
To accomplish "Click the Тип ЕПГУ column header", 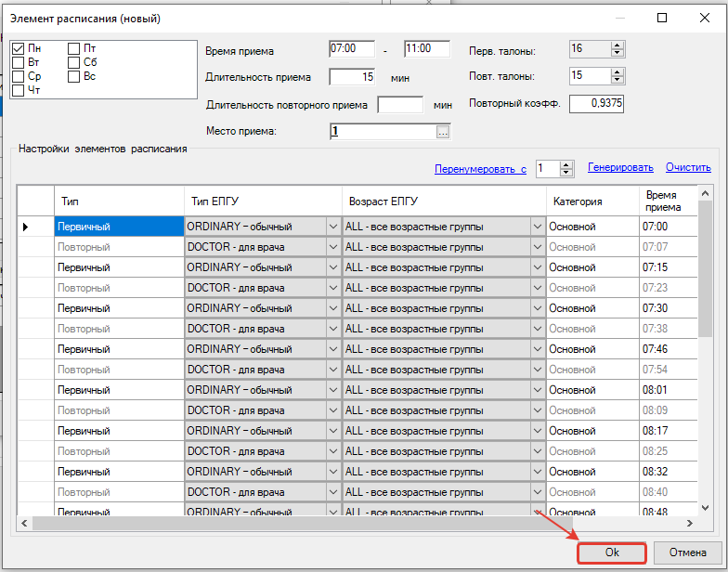I will point(264,201).
